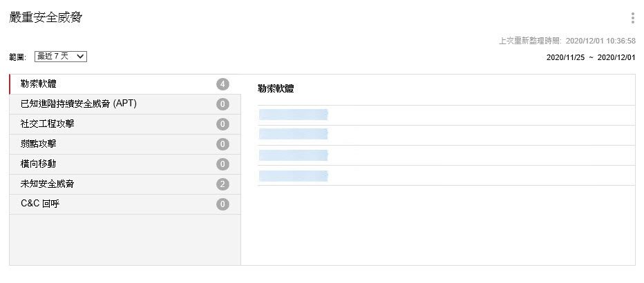
Task: Open the first blurred ransomware entry link
Action: coord(293,115)
